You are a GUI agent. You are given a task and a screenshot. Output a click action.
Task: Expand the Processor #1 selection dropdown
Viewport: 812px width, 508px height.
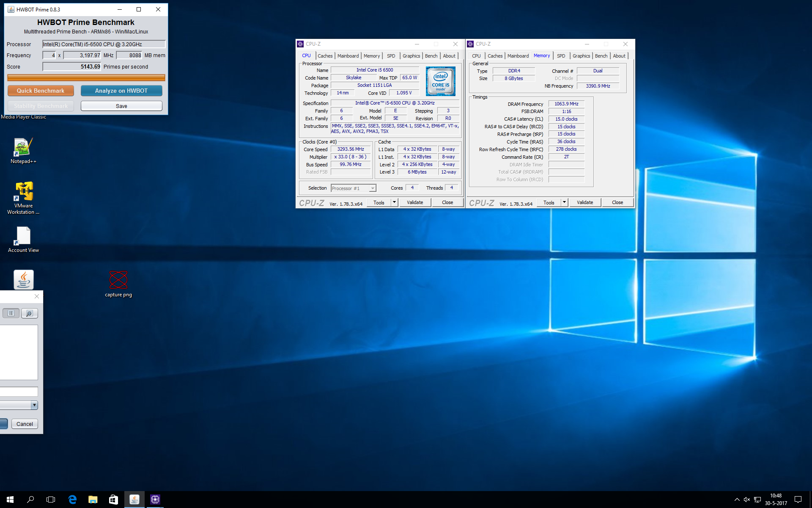click(373, 188)
